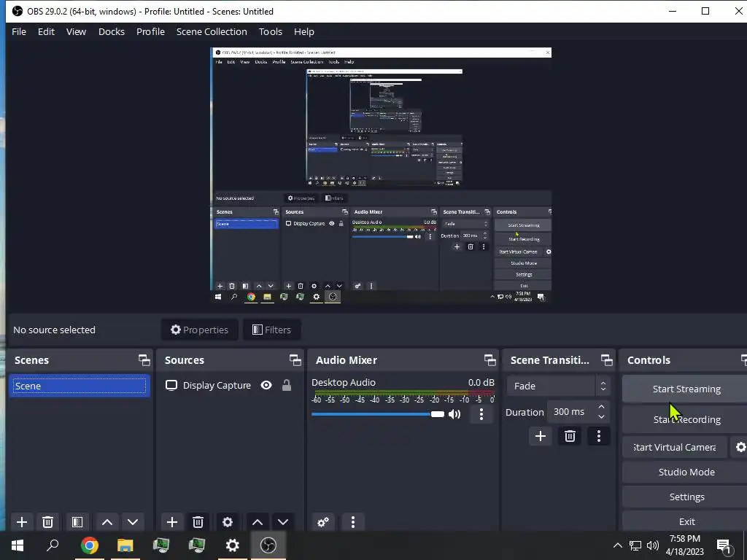Add a new scene with plus icon
Screen dimensions: 747x560
pos(21,522)
